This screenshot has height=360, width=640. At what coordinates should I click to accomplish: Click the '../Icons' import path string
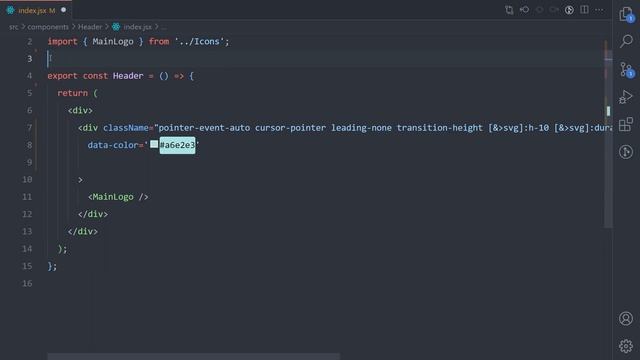tap(200, 42)
